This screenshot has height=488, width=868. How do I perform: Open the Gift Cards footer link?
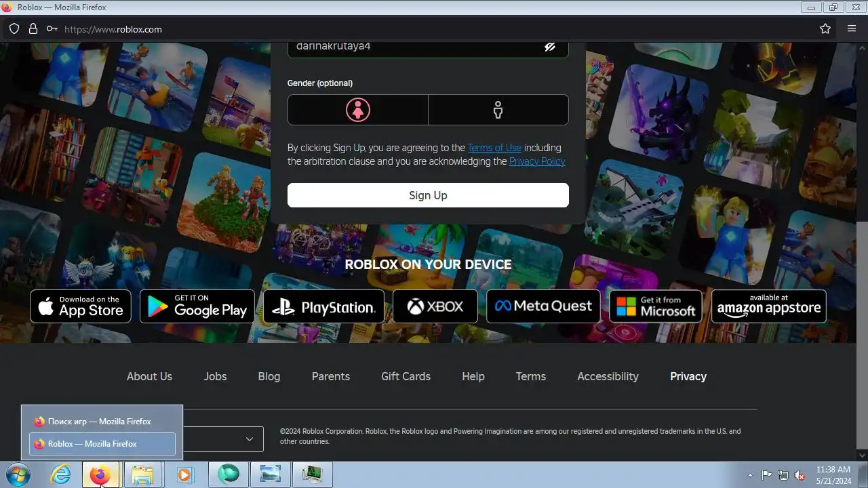pos(406,376)
